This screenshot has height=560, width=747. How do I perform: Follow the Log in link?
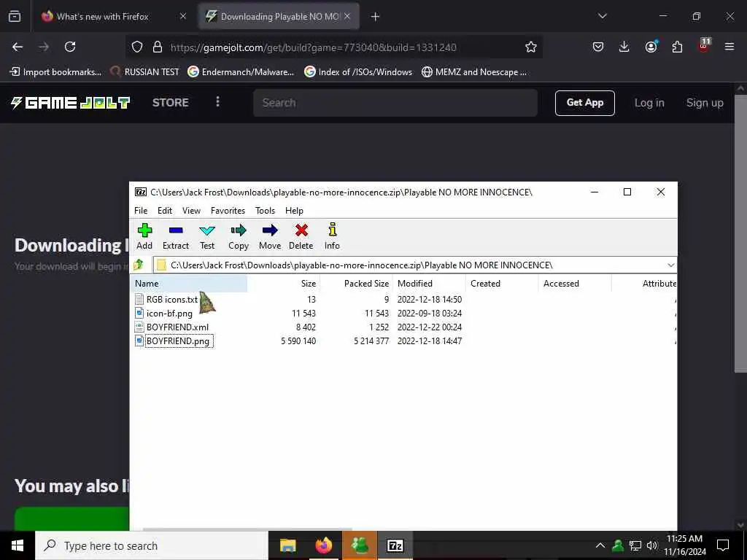click(x=649, y=103)
